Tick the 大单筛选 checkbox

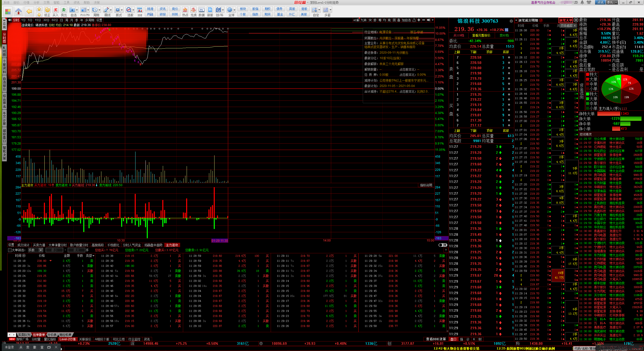pyautogui.click(x=10, y=250)
